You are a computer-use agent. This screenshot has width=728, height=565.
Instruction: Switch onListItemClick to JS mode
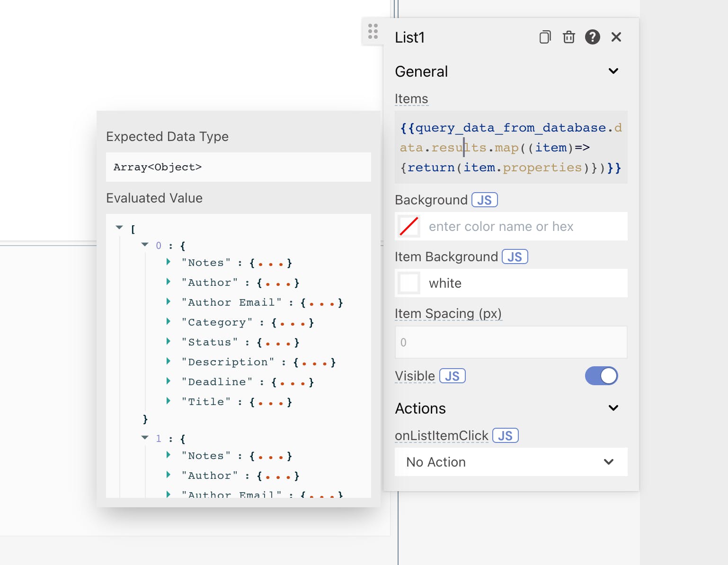pos(505,436)
